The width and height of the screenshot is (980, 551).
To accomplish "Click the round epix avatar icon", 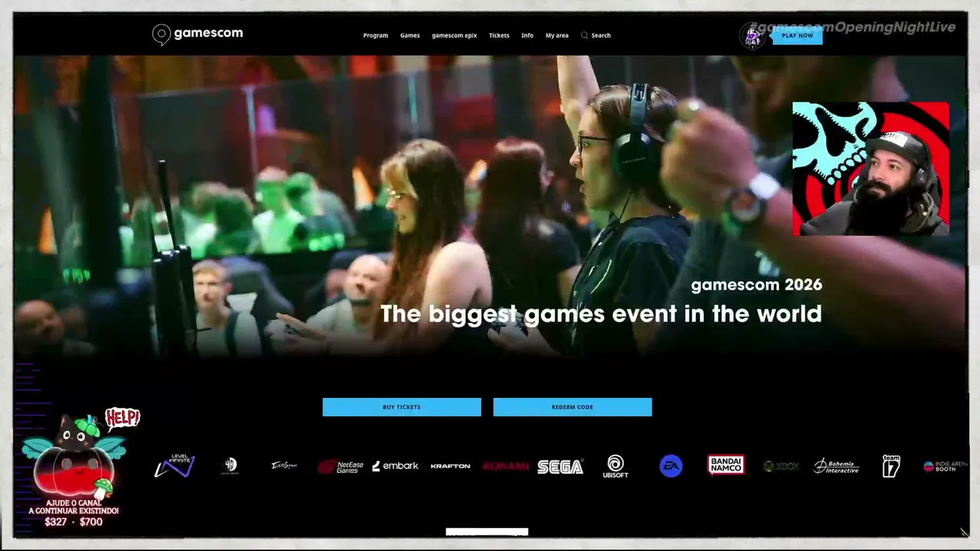I will [x=753, y=35].
